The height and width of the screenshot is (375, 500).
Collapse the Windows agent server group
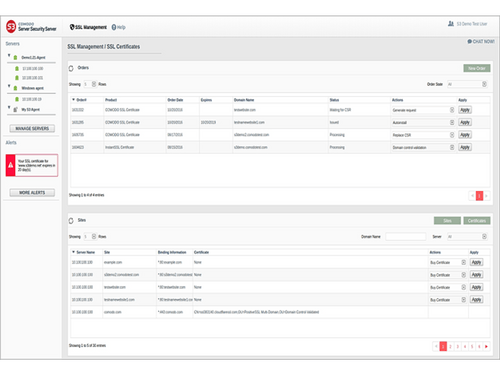tap(9, 86)
